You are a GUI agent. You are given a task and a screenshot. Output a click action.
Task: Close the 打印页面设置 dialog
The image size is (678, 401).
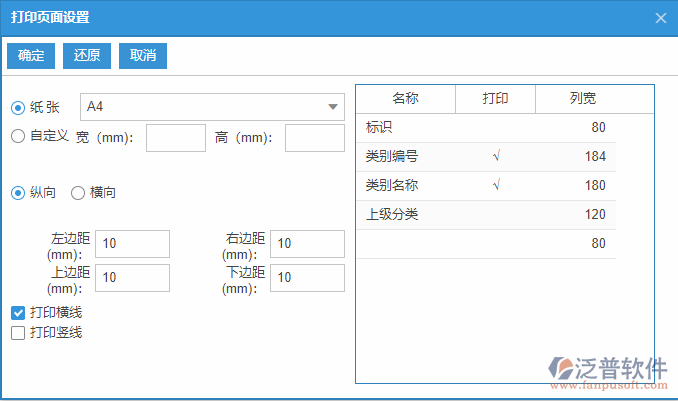pyautogui.click(x=660, y=18)
